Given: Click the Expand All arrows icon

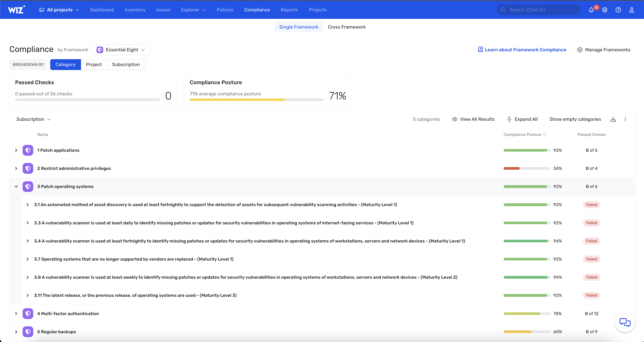Looking at the screenshot, I should pos(509,119).
